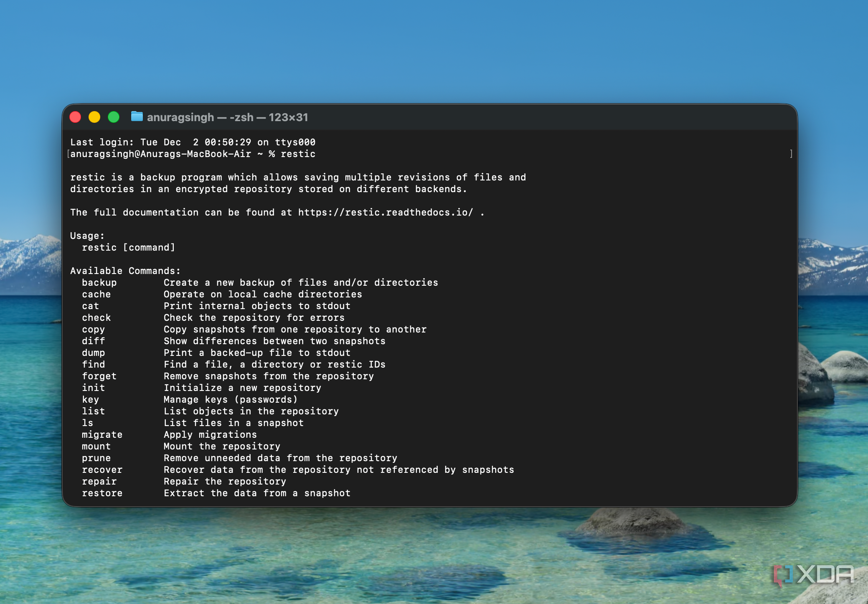This screenshot has width=868, height=604.
Task: Click 'Find a file, a directory or restic IDs'
Action: [x=274, y=365]
